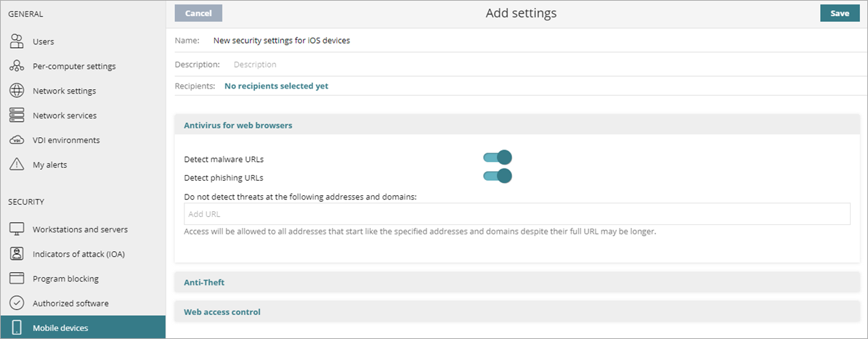Screen dimensions: 868x339
Task: Click the Authorized software checkmark icon
Action: [17, 303]
